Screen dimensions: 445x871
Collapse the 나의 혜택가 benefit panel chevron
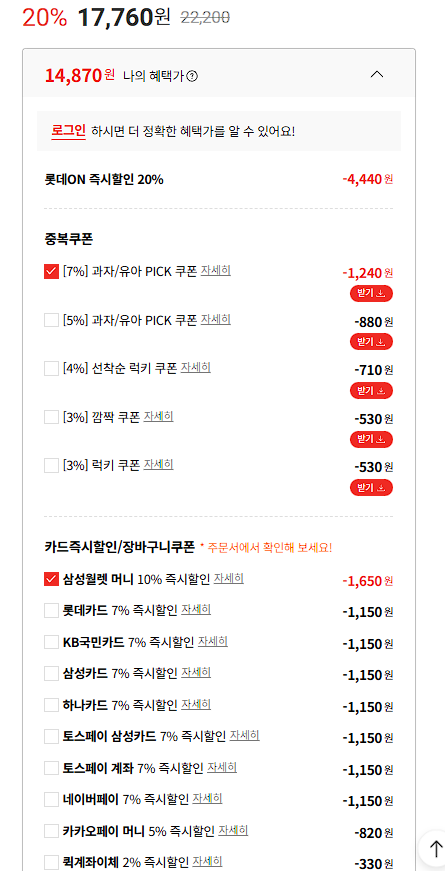coord(377,74)
